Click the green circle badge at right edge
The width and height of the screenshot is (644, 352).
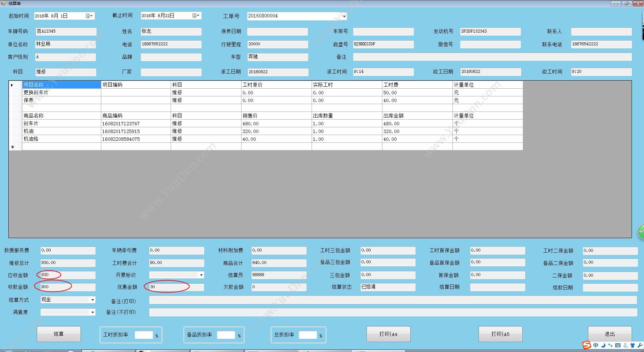pos(641,231)
